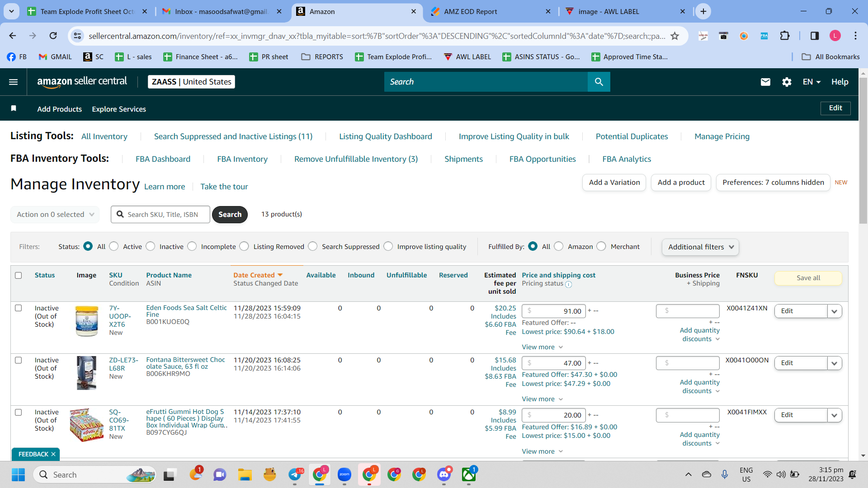Viewport: 868px width, 488px height.
Task: Open Zoom from the taskbar
Action: coord(344,474)
